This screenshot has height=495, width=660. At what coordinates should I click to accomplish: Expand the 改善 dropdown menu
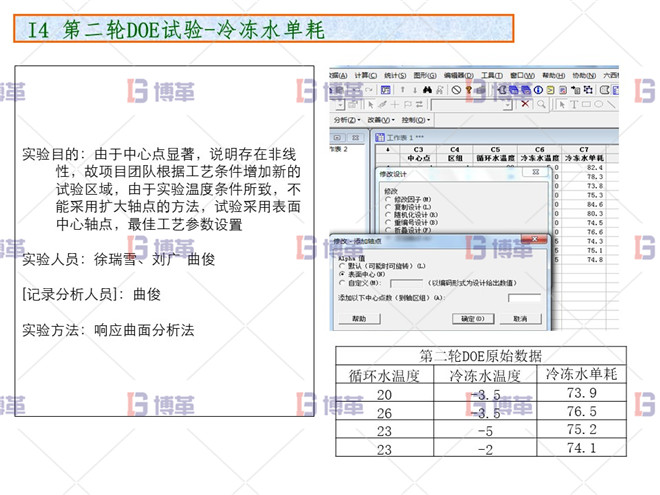click(x=378, y=119)
